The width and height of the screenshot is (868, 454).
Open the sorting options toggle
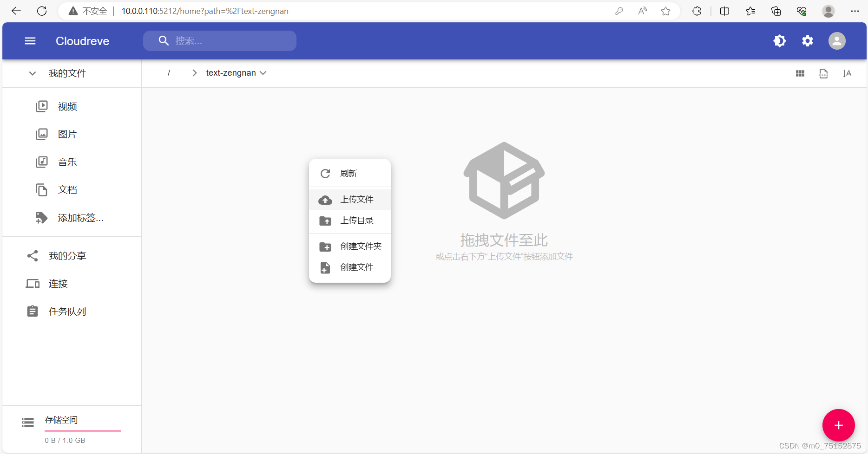click(x=848, y=73)
